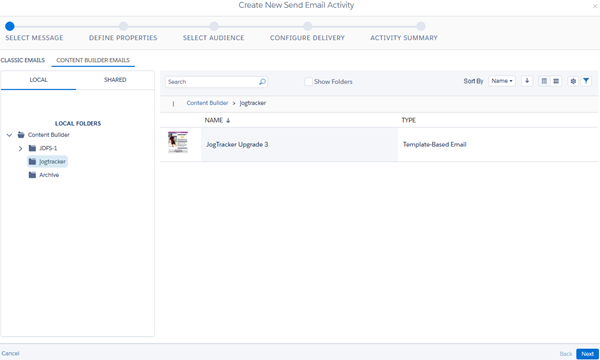
Task: Click the Back button
Action: pyautogui.click(x=566, y=354)
